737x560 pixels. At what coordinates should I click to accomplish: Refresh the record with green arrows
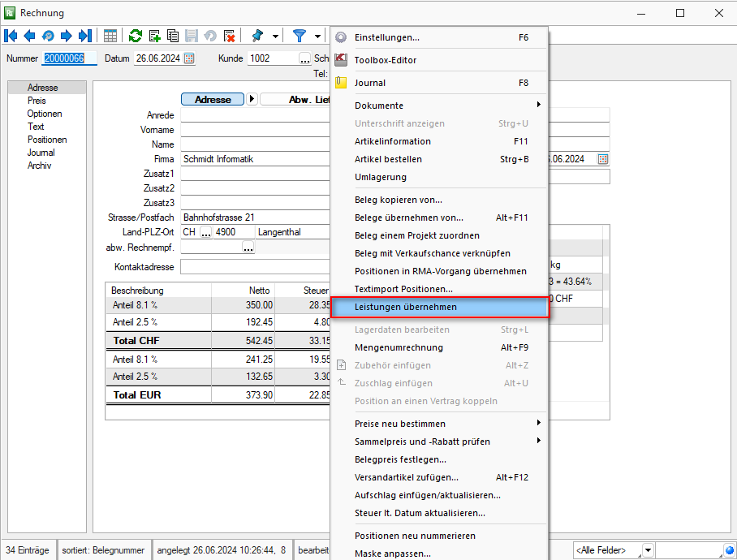136,36
